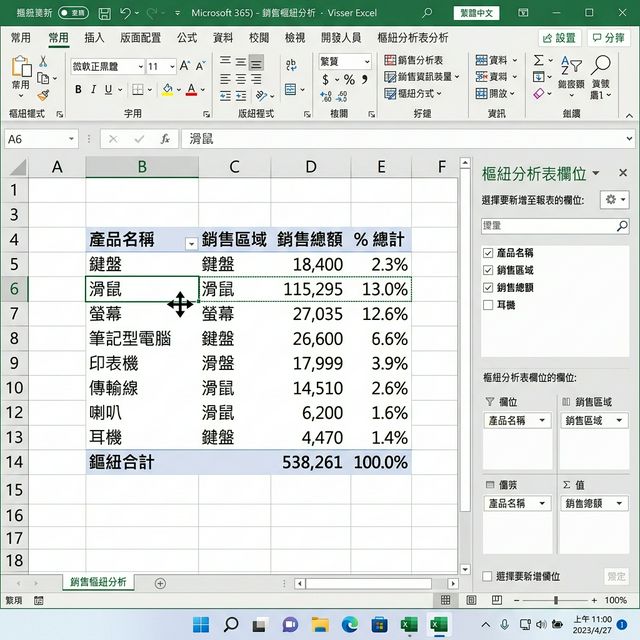
Task: Click the Comma Style icon
Action: (x=364, y=79)
